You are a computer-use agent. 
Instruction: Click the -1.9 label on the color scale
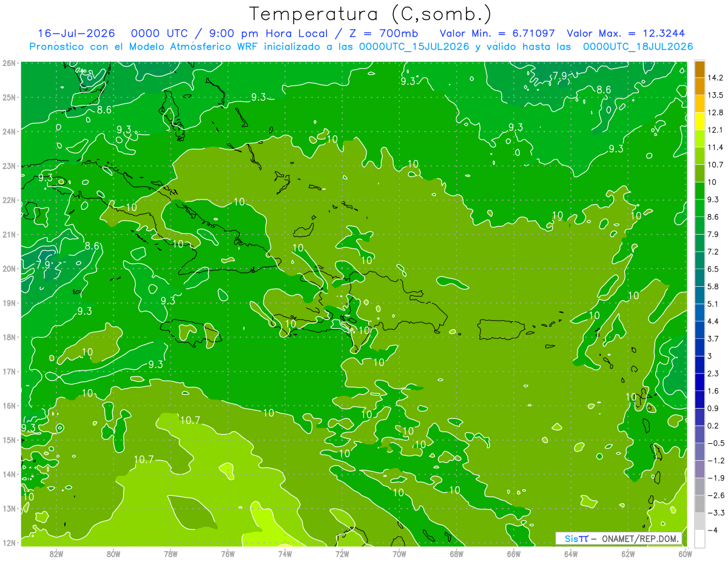[715, 478]
